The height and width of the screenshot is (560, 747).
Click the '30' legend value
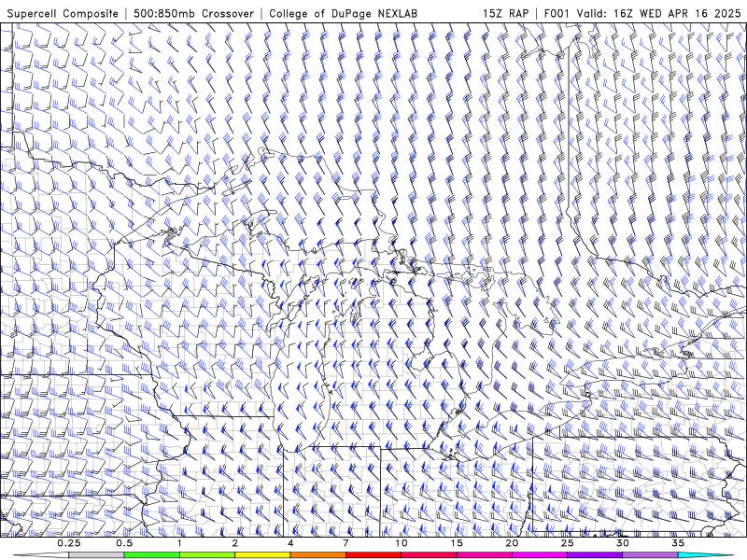pyautogui.click(x=623, y=543)
